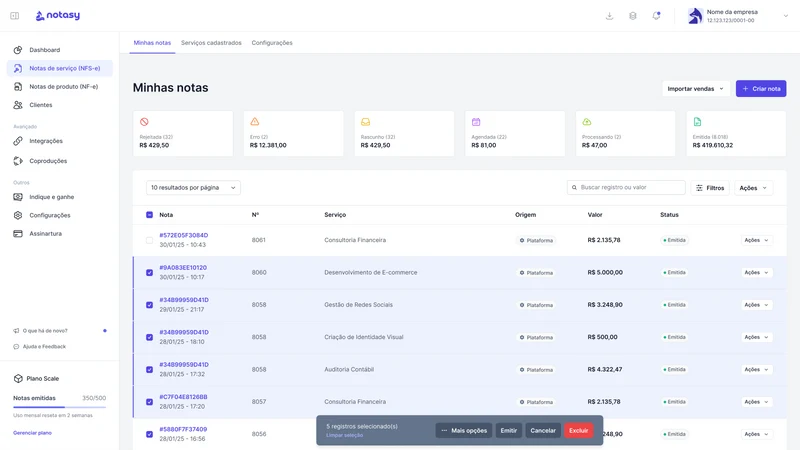Open the 10 resultados por página dropdown
The height and width of the screenshot is (450, 800).
tap(193, 188)
